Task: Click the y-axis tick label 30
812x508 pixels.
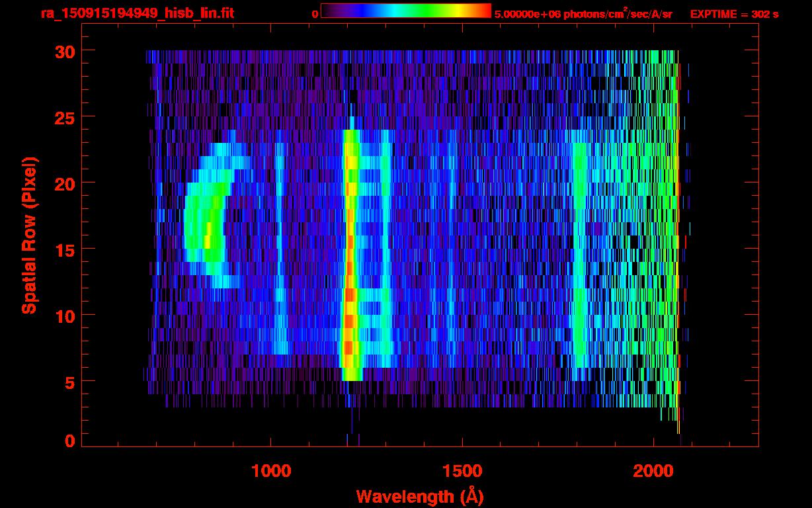Action: (x=64, y=51)
